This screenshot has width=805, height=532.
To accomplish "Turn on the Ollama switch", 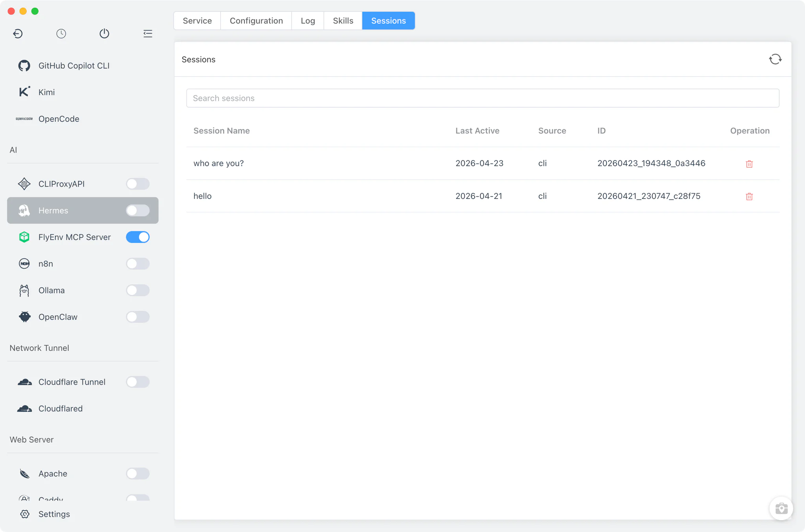I will [138, 290].
